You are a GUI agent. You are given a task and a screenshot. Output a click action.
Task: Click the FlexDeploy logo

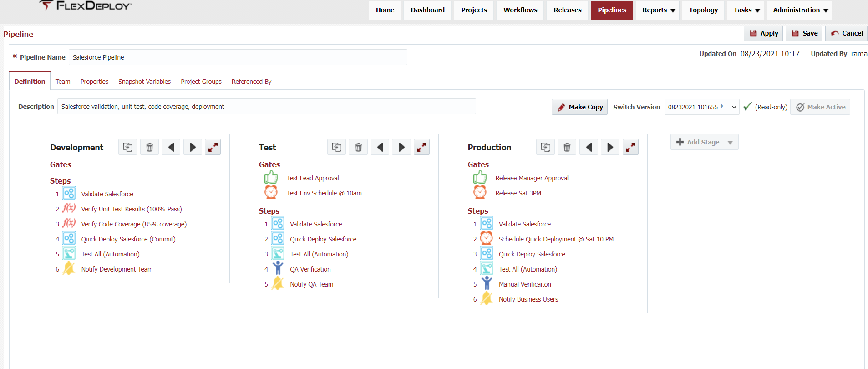click(x=85, y=5)
